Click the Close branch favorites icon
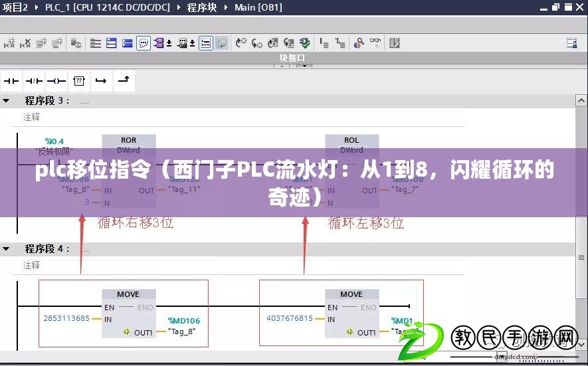 124,80
